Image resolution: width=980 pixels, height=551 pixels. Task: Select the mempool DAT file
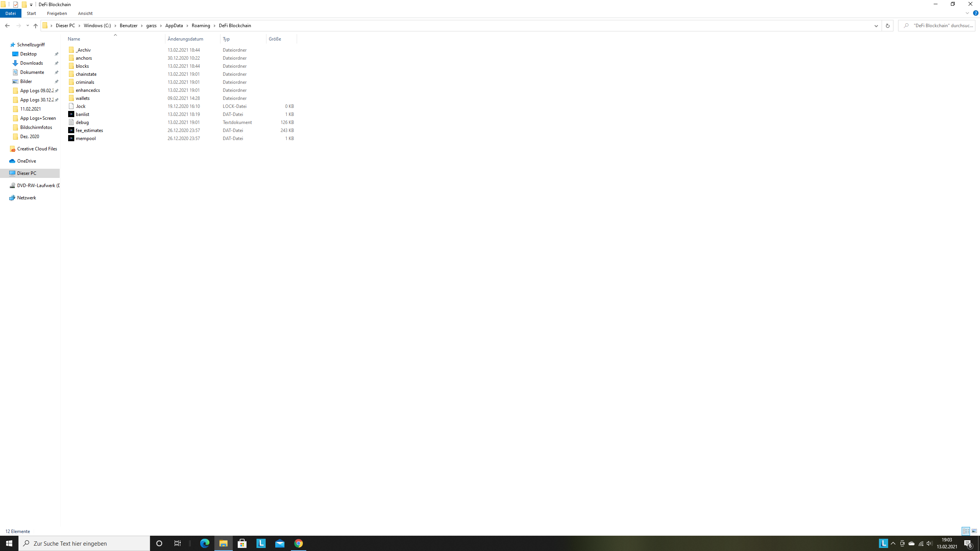tap(85, 138)
